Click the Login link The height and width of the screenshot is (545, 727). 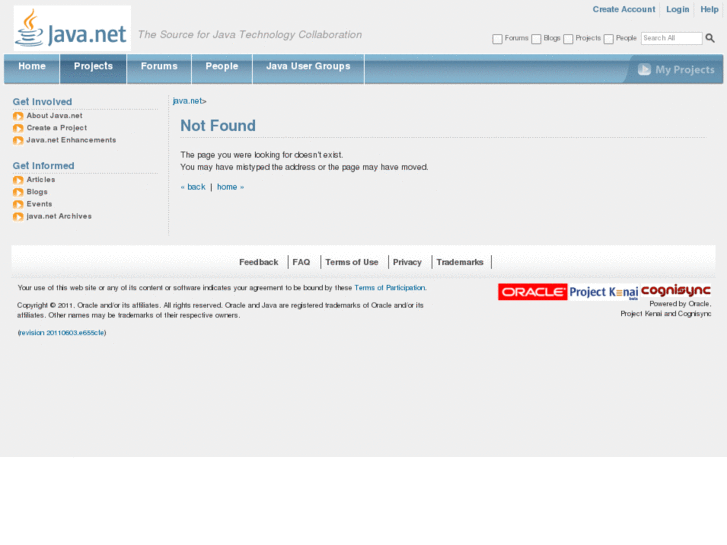pyautogui.click(x=677, y=9)
